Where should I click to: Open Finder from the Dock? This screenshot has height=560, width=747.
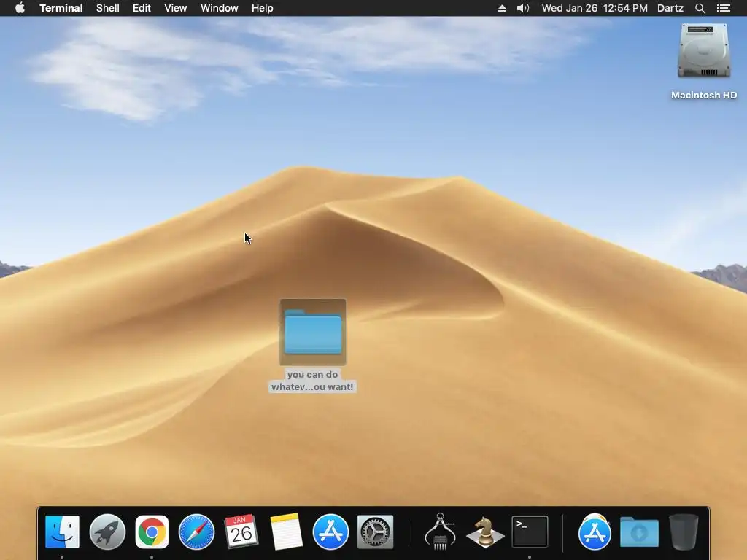pyautogui.click(x=63, y=532)
